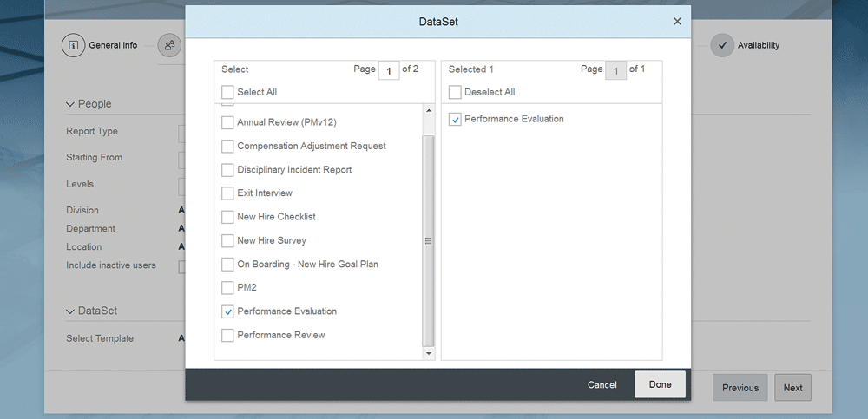The width and height of the screenshot is (868, 419).
Task: Click the Select list vertical scrollbar thumb
Action: [429, 240]
